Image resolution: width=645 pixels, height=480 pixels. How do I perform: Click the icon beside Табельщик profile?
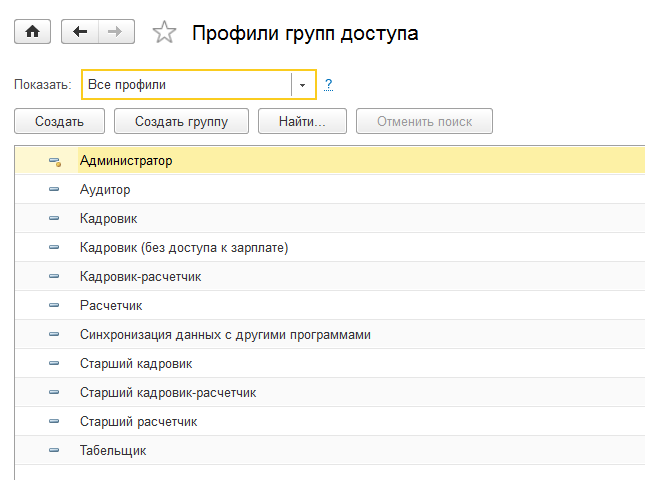[55, 451]
